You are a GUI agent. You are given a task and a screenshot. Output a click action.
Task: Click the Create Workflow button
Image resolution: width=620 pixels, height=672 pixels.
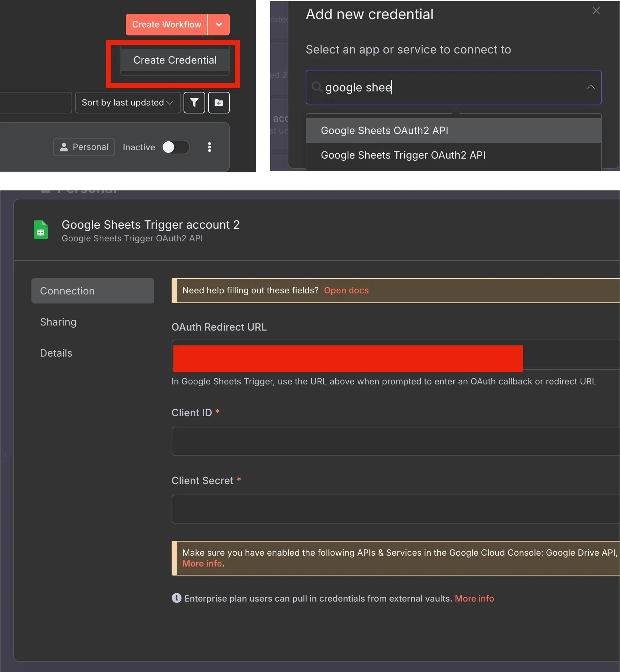167,25
